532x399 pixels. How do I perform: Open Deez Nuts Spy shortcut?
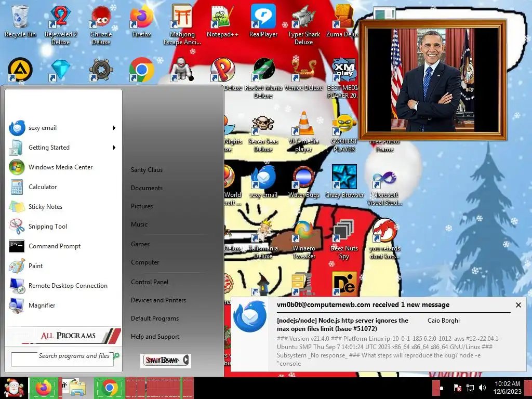click(344, 239)
